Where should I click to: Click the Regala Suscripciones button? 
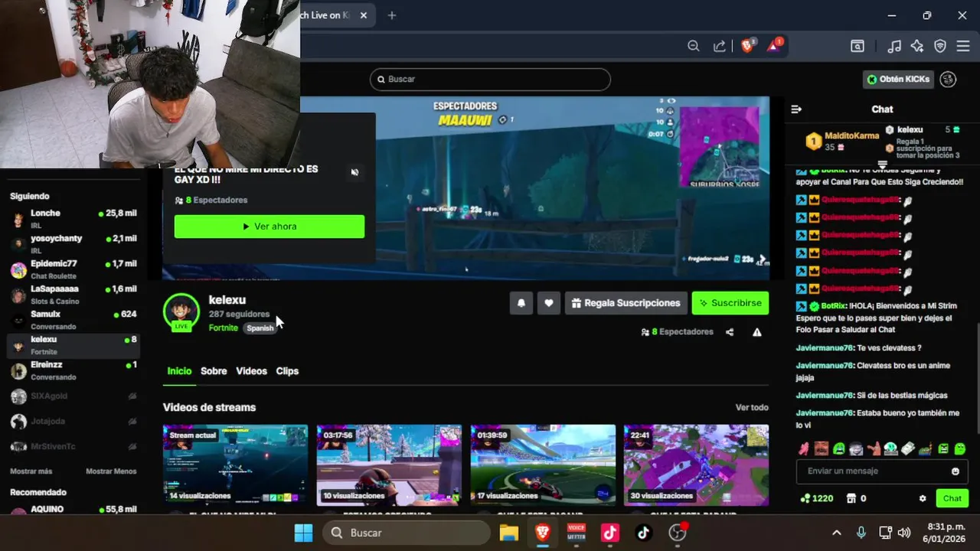pyautogui.click(x=626, y=303)
